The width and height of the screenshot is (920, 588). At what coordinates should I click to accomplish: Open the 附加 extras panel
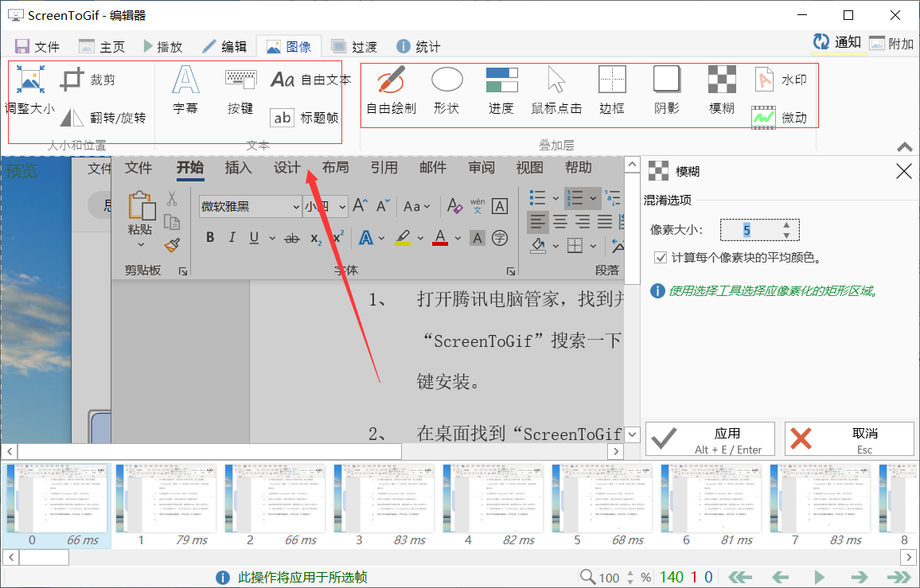click(x=892, y=44)
